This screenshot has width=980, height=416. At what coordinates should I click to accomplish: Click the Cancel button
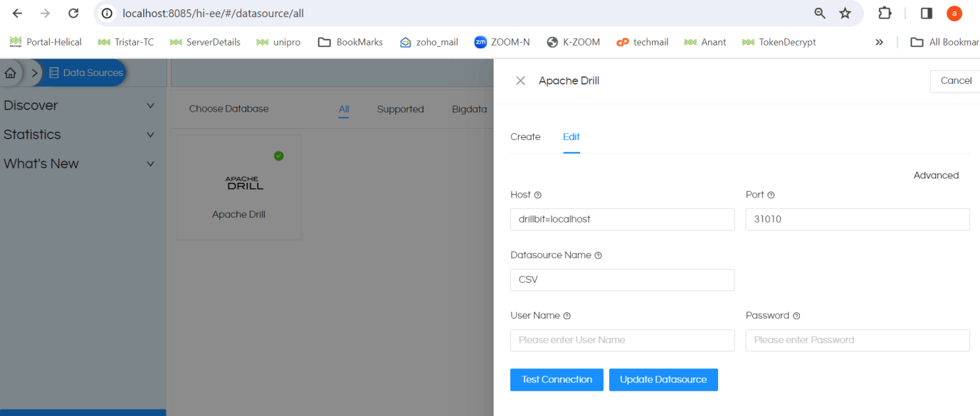(955, 81)
